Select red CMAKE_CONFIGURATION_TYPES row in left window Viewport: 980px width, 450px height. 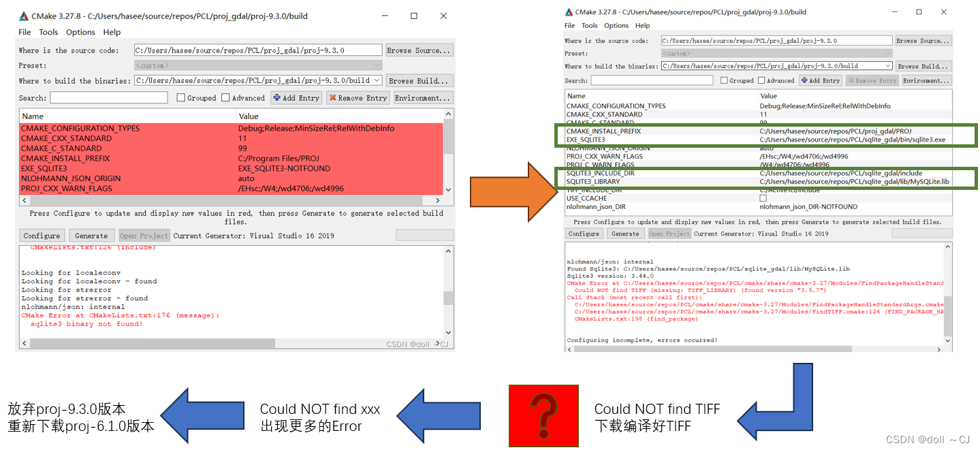(x=232, y=128)
